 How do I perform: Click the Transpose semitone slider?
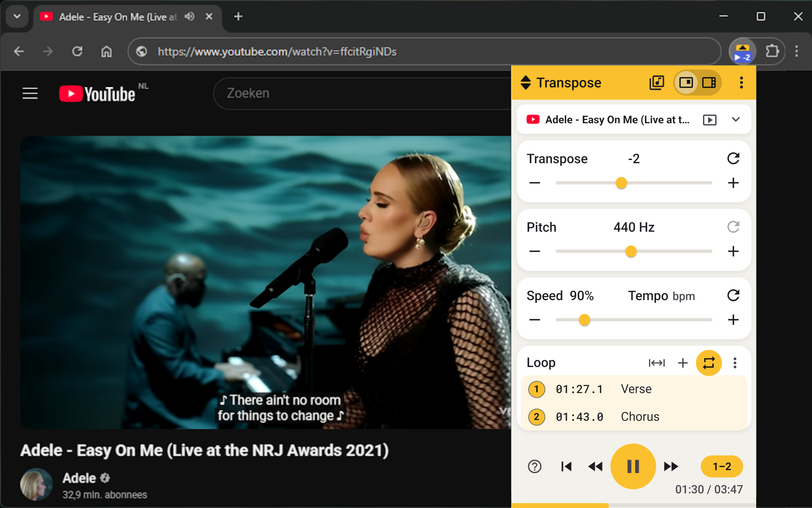point(634,183)
